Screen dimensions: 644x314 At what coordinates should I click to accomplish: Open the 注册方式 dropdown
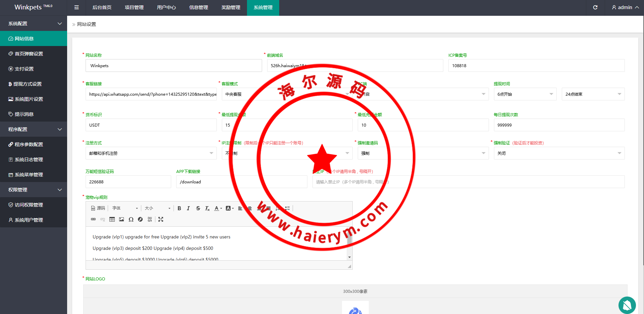point(151,153)
